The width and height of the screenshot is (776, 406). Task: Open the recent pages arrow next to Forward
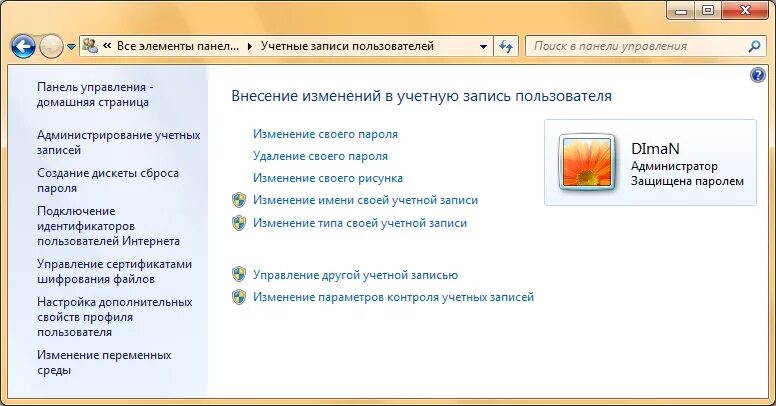(71, 47)
